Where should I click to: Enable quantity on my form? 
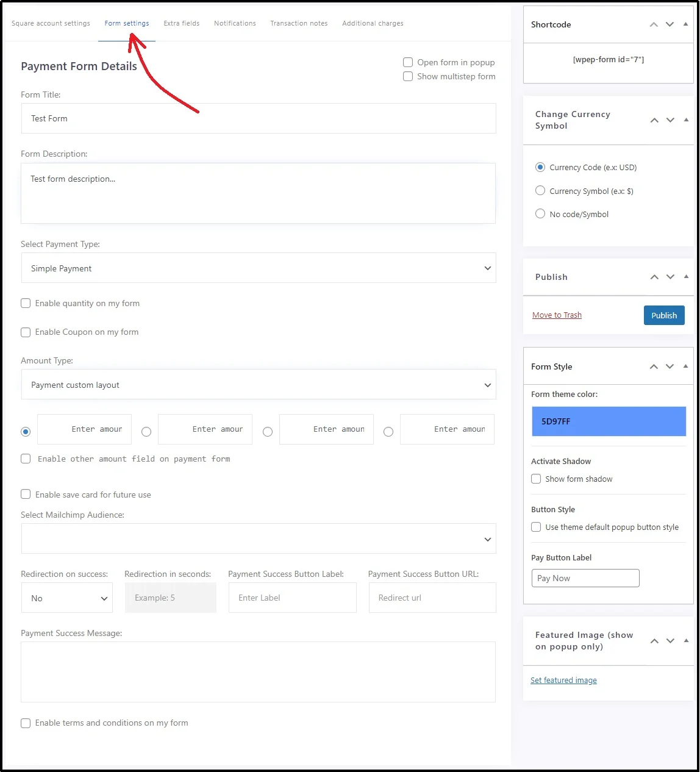tap(26, 303)
